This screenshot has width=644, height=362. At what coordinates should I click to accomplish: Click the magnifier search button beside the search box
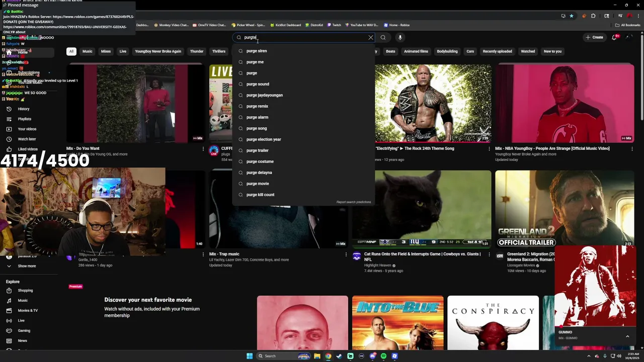383,37
